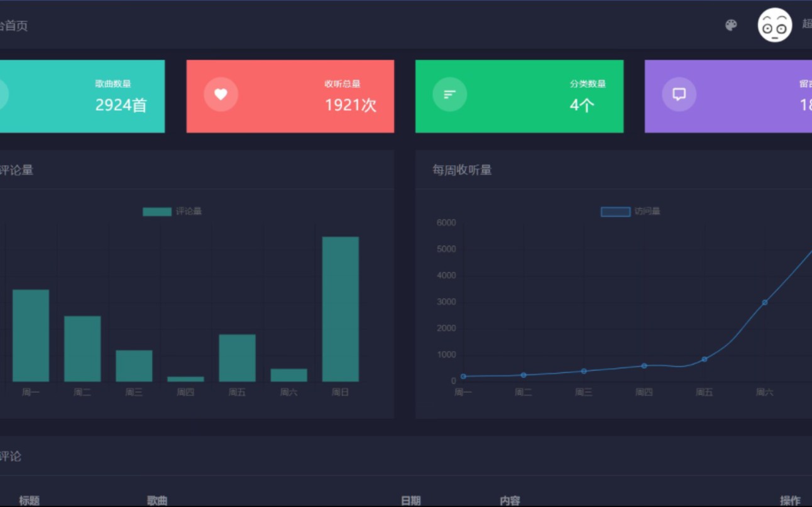Image resolution: width=812 pixels, height=507 pixels.
Task: Select the 周五 bar in comment chart
Action: pos(237,358)
